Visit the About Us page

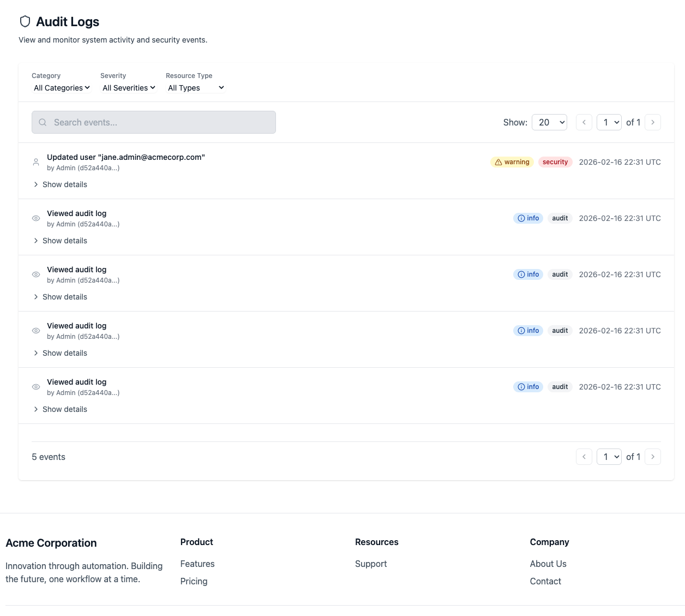[548, 564]
